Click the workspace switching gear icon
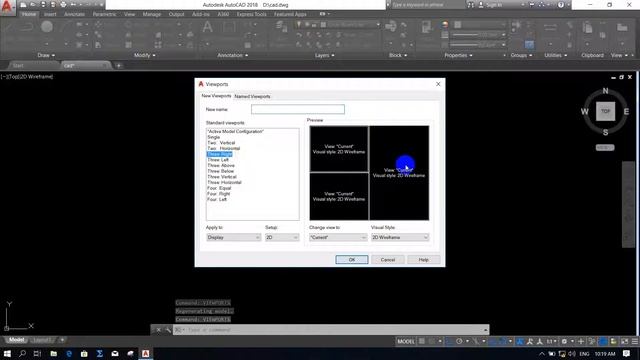Screen dimensions: 640x360 564,341
